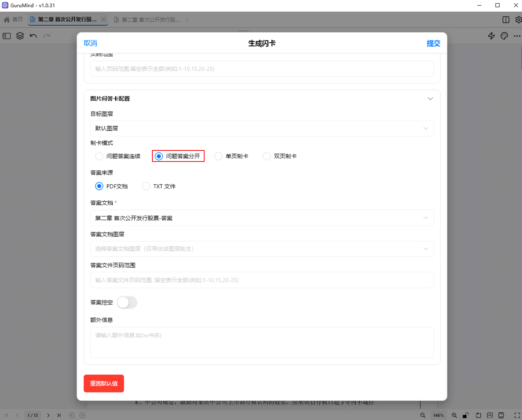Click the page range input field
This screenshot has width=522, height=420.
[262, 69]
